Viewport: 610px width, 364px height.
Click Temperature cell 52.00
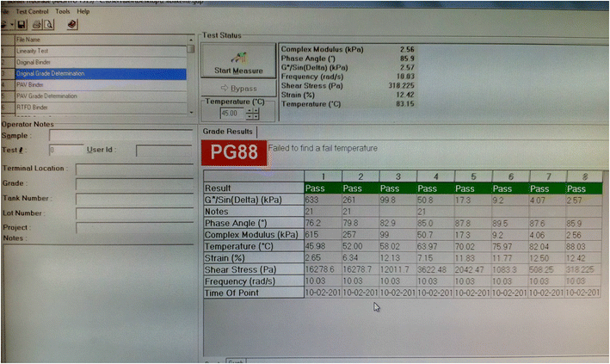[x=360, y=247]
